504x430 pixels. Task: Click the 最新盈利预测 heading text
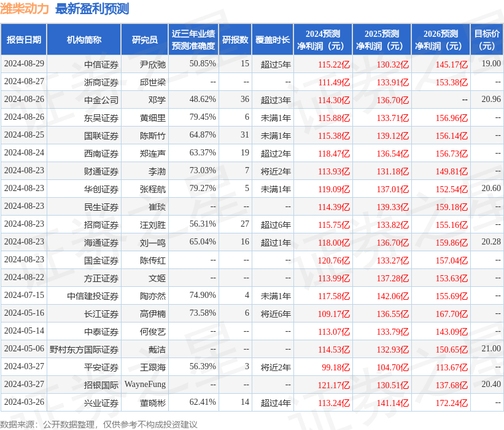point(92,9)
